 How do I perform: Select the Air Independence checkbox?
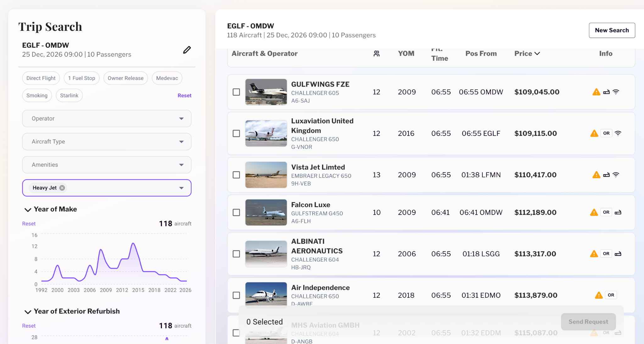point(236,295)
